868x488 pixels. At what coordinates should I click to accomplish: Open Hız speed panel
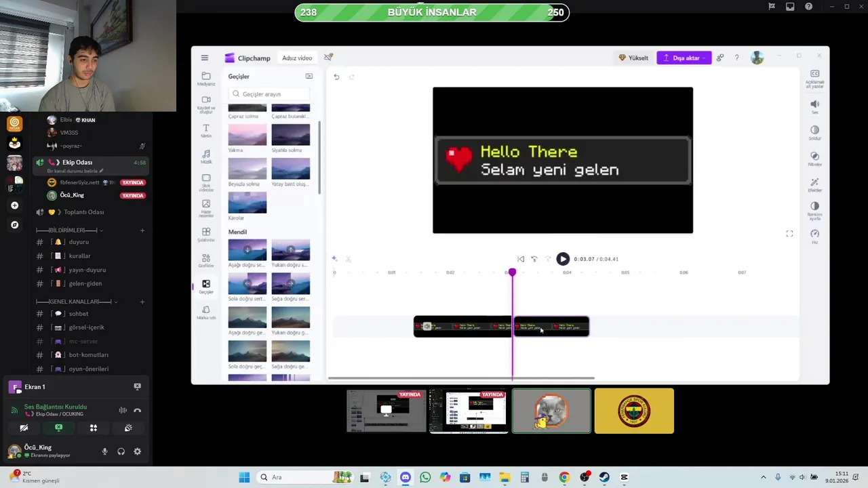pos(814,236)
